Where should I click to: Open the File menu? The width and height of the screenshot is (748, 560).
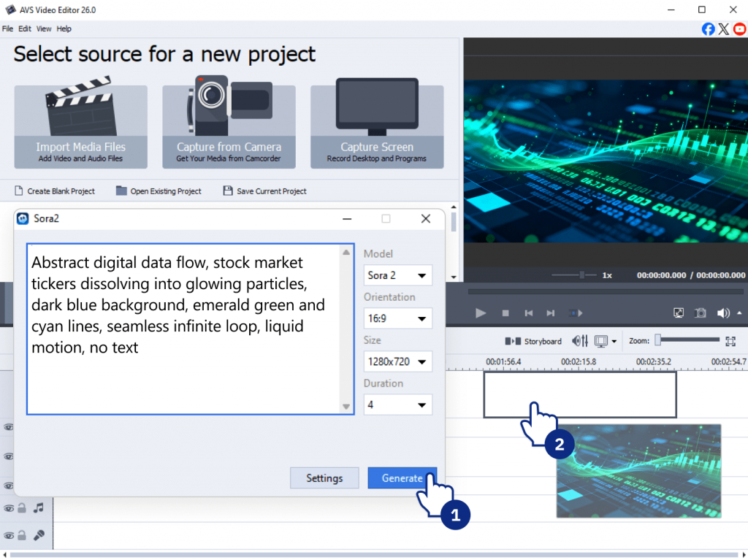[7, 29]
